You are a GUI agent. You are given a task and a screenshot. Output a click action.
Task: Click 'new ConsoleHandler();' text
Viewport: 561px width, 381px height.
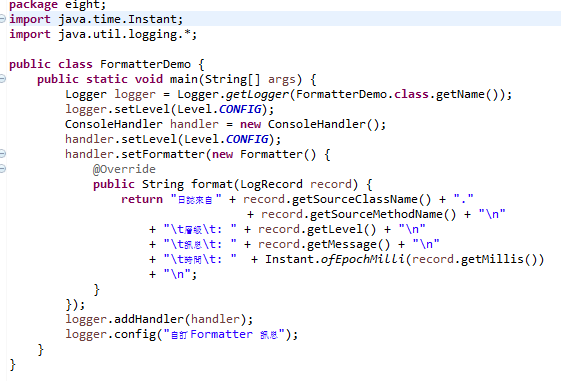tap(313, 124)
